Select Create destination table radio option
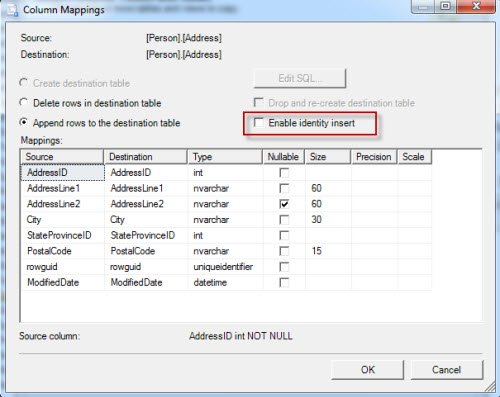 (24, 83)
